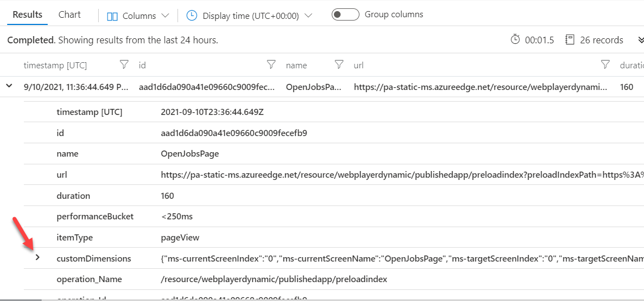Click the stopwatch icon next to 00:01.5
644x301 pixels.
(515, 39)
